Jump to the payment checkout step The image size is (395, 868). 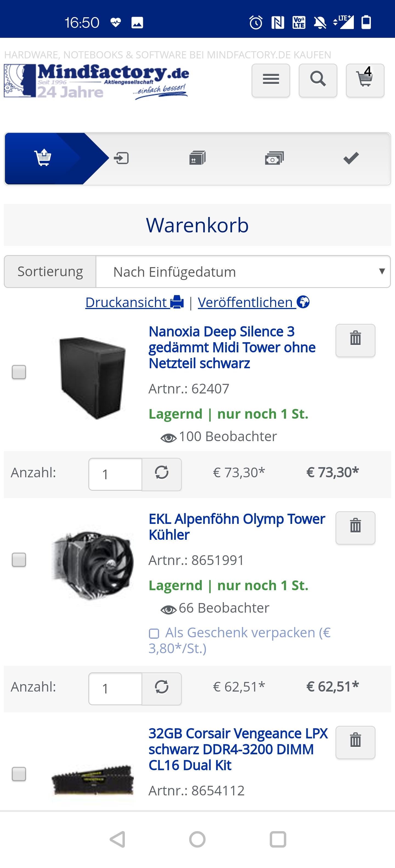pyautogui.click(x=274, y=158)
